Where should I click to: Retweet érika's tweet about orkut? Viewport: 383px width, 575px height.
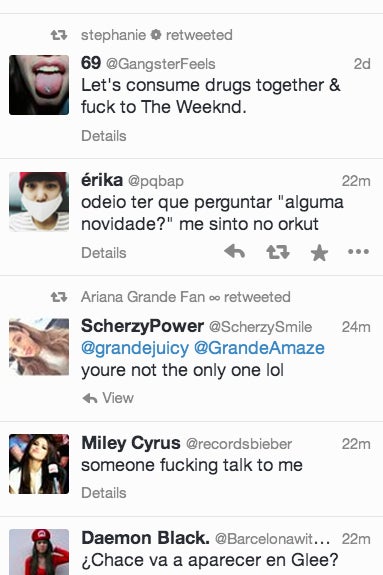pos(278,252)
